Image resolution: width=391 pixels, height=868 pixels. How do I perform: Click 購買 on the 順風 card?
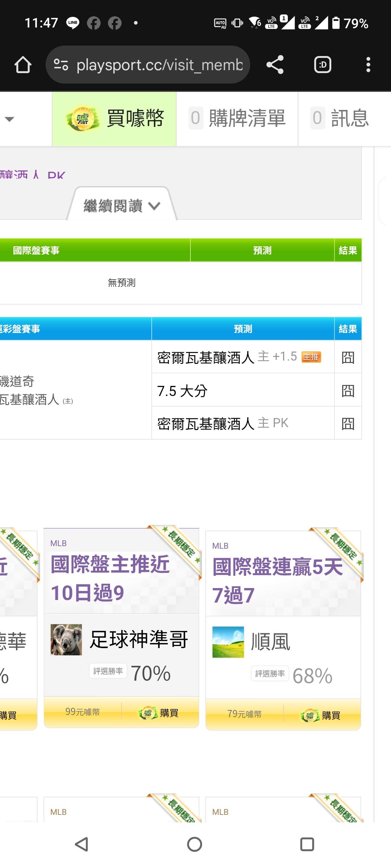[x=322, y=715]
